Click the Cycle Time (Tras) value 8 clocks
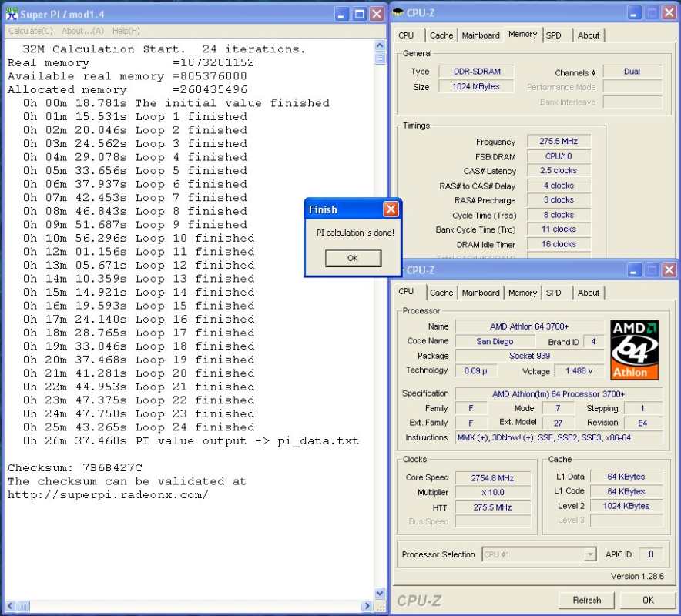The height and width of the screenshot is (616, 681). point(559,215)
